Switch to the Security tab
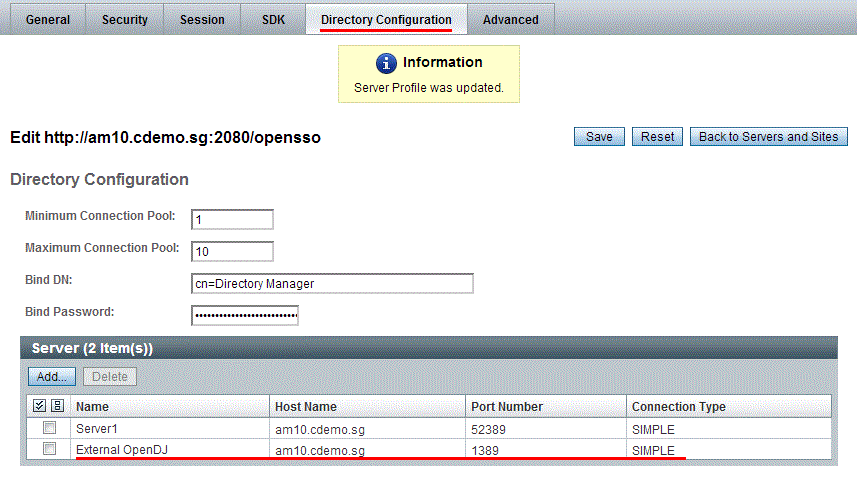 point(125,20)
